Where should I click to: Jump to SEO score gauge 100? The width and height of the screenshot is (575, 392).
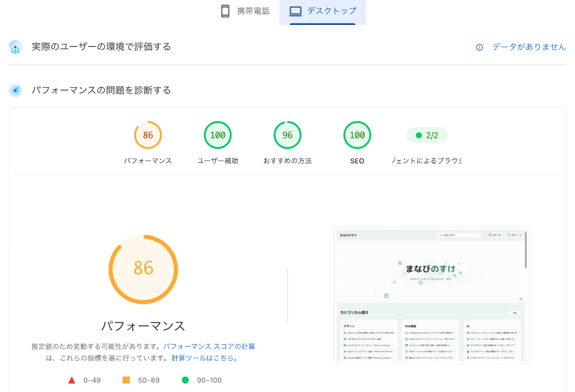tap(357, 135)
